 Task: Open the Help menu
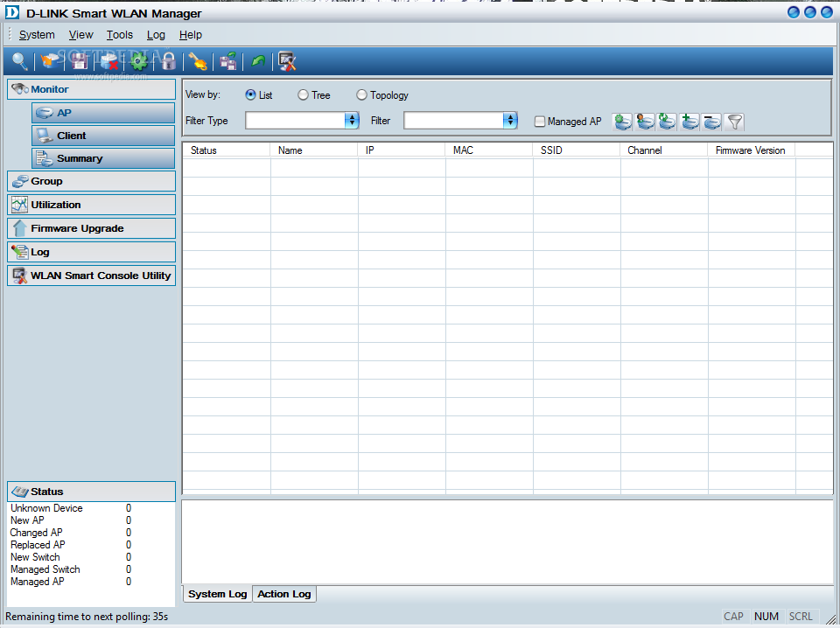tap(191, 35)
